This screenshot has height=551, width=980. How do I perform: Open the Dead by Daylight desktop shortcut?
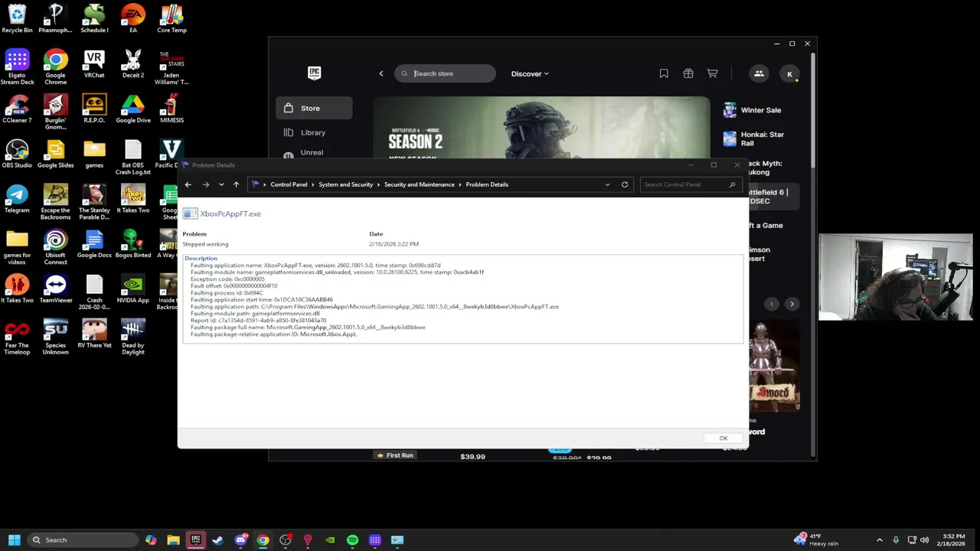pos(132,337)
